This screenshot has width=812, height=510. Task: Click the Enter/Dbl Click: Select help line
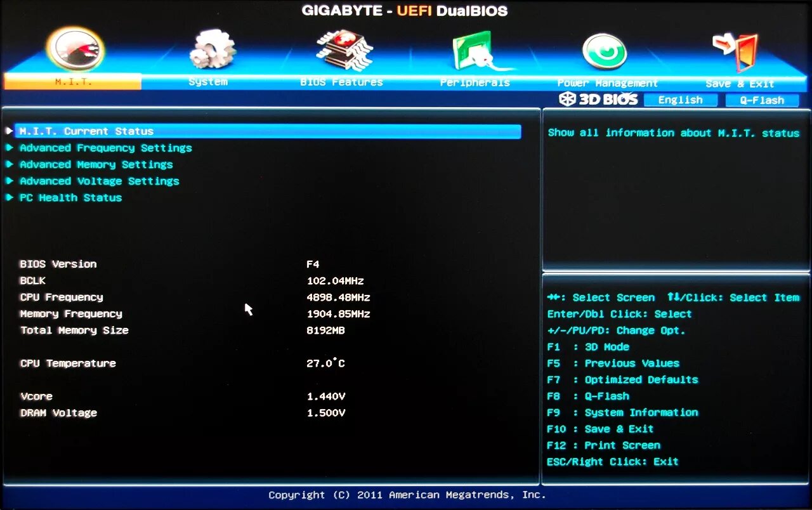click(619, 314)
